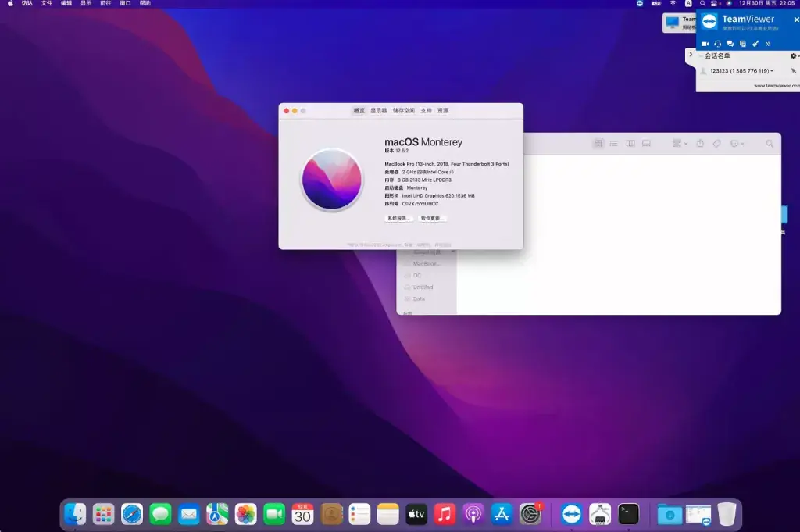Expand the 123123 session participant dropdown
The width and height of the screenshot is (800, 532).
pyautogui.click(x=772, y=71)
